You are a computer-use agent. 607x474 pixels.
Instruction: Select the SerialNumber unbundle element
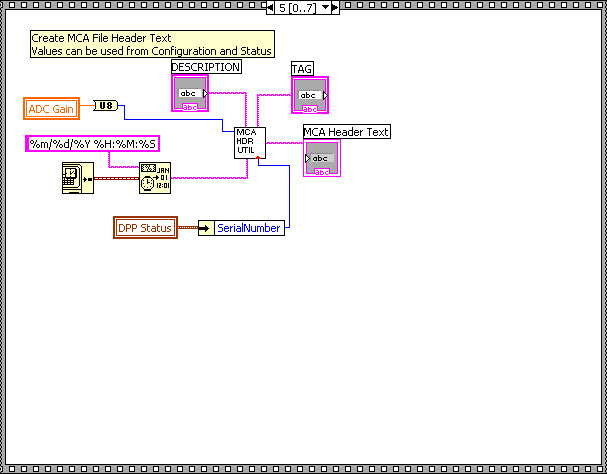pos(250,228)
